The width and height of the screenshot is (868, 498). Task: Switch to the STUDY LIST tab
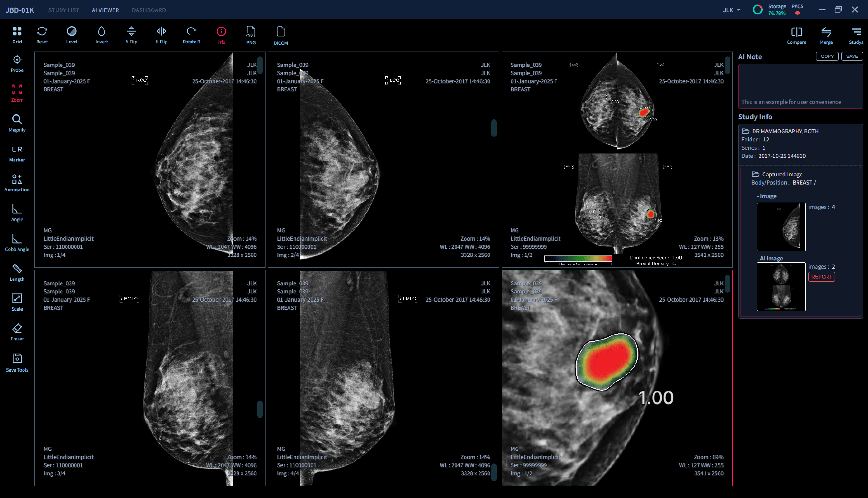[63, 10]
